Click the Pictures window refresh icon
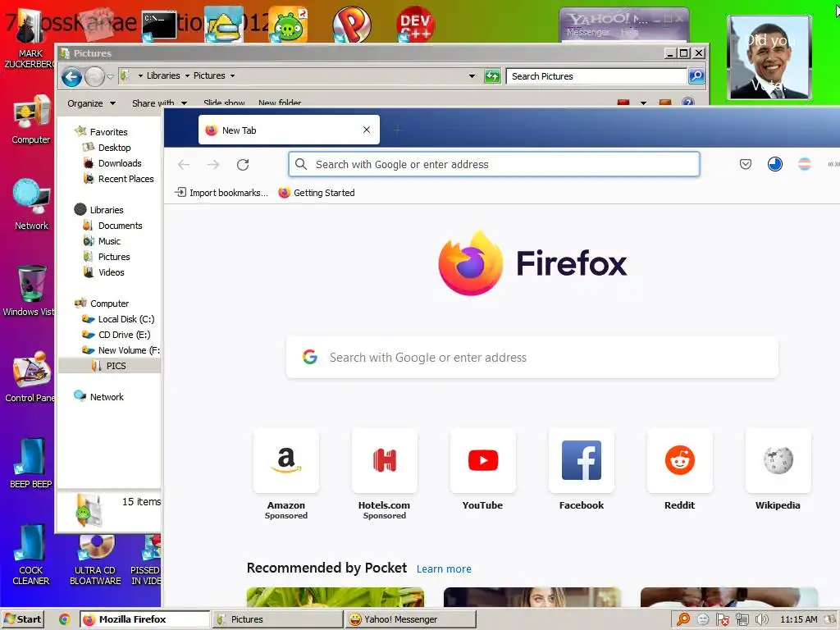840x630 pixels. point(492,76)
